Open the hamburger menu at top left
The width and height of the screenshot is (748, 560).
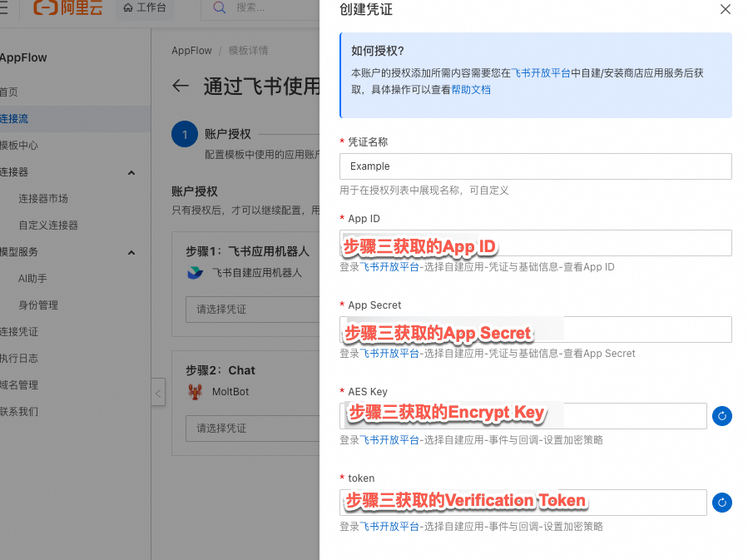tap(3, 7)
